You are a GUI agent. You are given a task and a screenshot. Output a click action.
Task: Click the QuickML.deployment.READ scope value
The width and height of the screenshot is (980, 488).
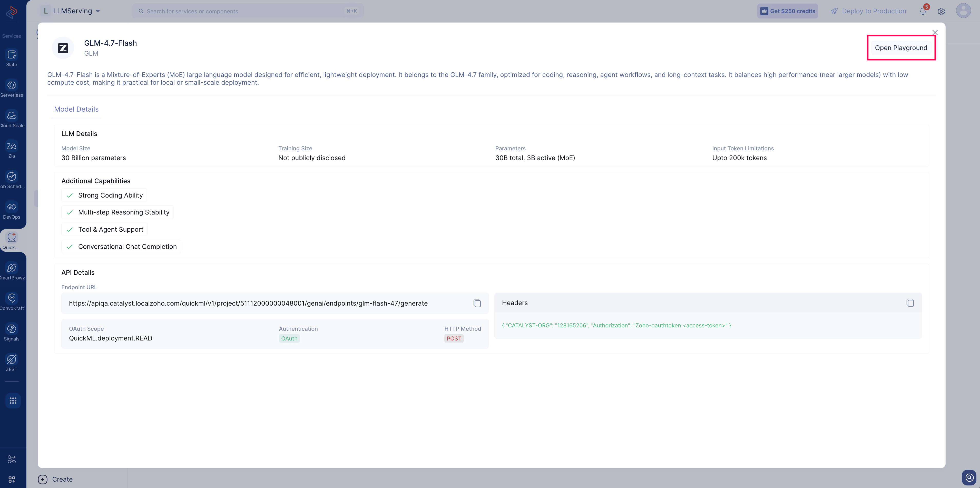(x=110, y=338)
